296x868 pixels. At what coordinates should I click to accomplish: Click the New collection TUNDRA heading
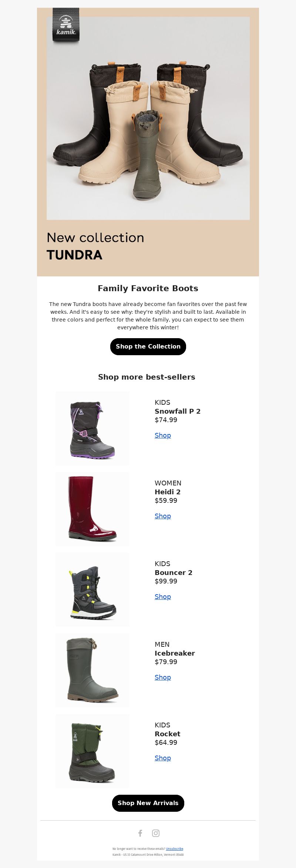pos(95,246)
